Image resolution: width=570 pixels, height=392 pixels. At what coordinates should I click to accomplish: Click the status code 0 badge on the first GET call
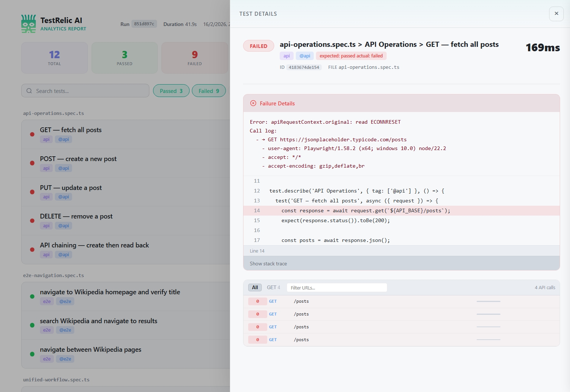pos(257,301)
